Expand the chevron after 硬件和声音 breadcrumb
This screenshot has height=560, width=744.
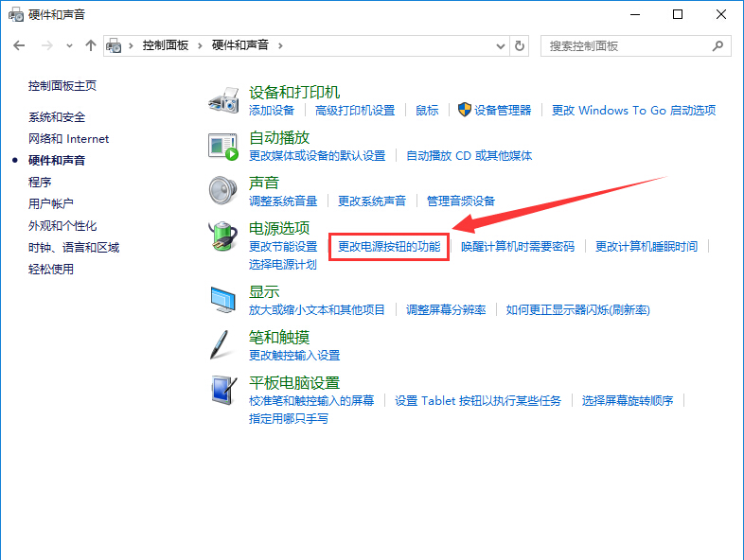281,45
